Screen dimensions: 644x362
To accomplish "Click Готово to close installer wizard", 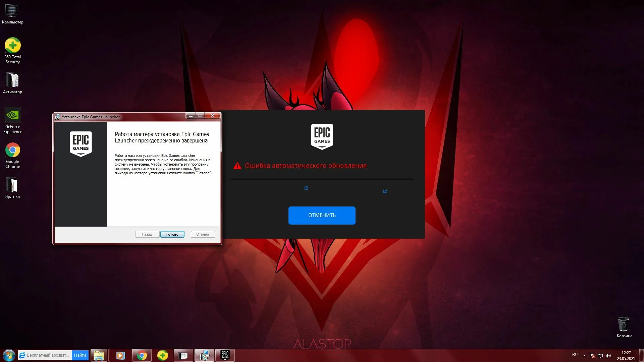I will click(x=172, y=234).
